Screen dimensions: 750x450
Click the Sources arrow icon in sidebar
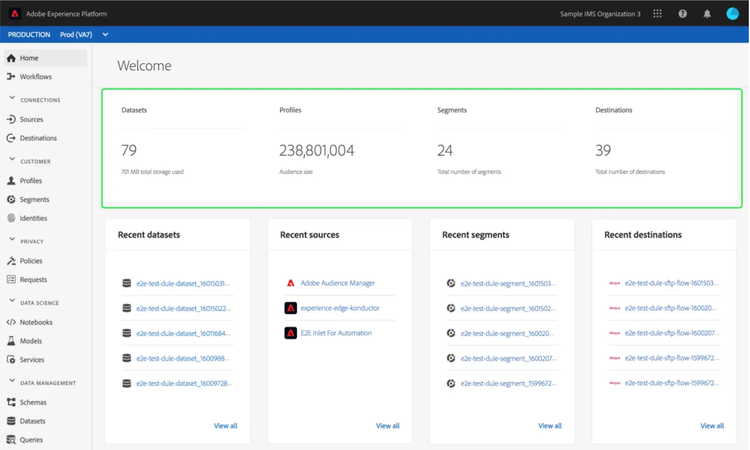(x=11, y=119)
